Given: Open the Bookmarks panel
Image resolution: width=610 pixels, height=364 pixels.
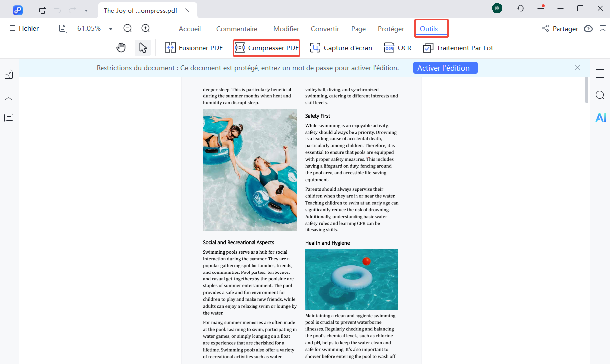Looking at the screenshot, I should [8, 95].
